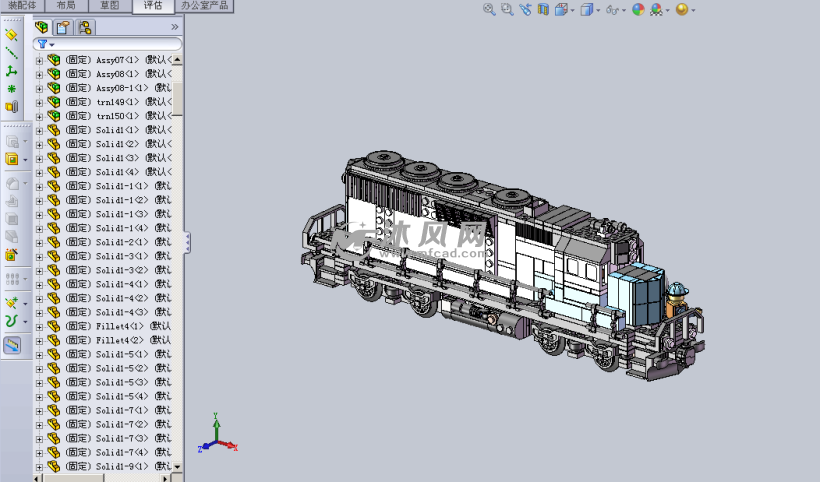
Task: Click the new sketch plane star icon
Action: coord(12,303)
